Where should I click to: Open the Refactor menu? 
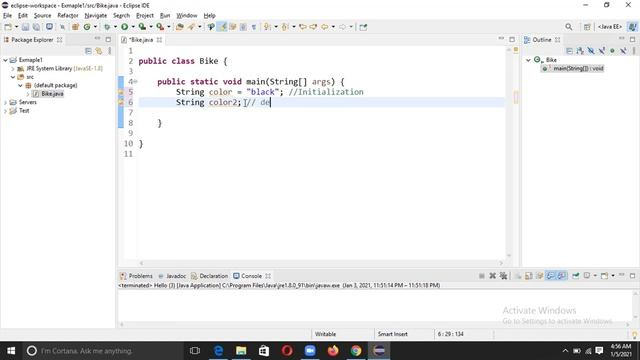click(68, 16)
